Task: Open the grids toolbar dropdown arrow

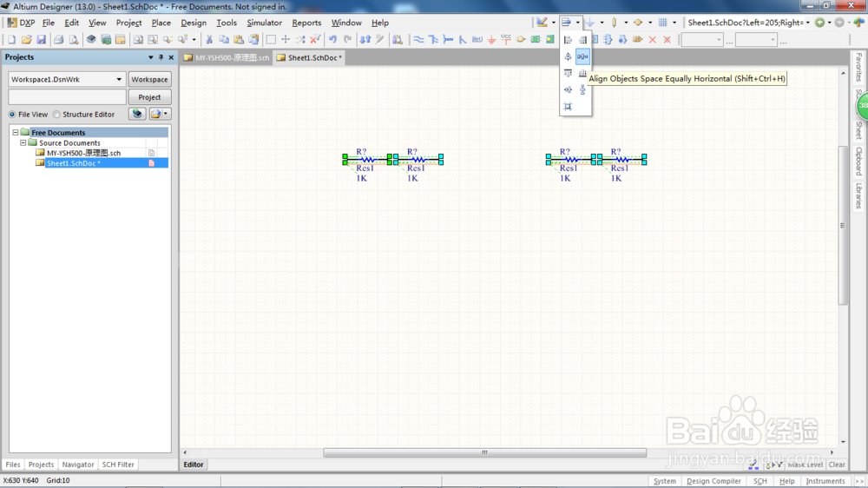Action: pyautogui.click(x=674, y=23)
